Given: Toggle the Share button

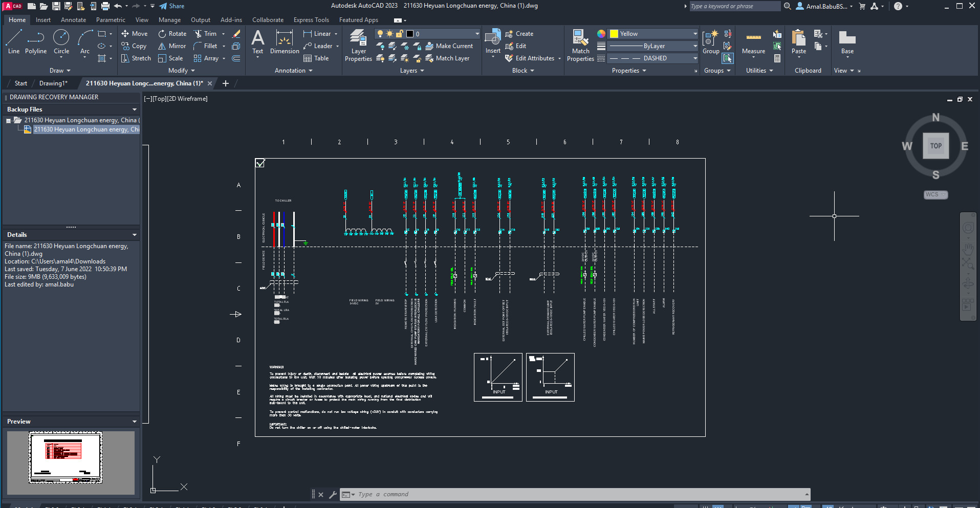Looking at the screenshot, I should (x=171, y=6).
